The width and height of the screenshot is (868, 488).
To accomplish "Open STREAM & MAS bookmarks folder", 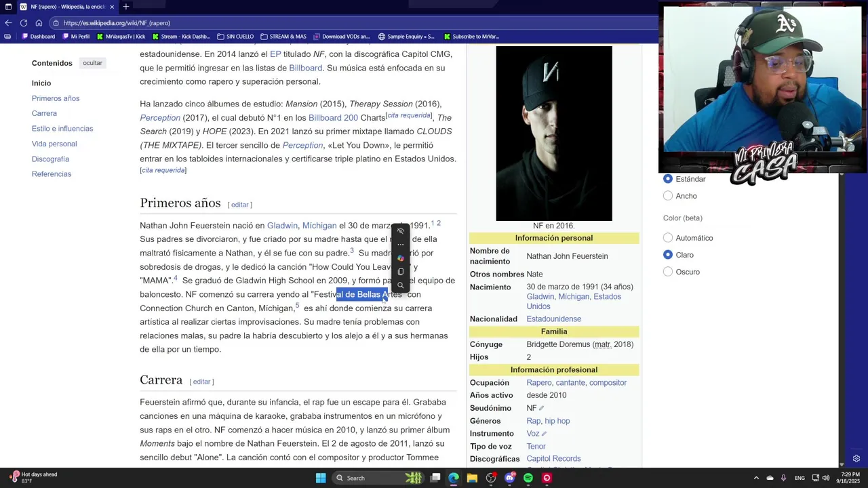I will pos(283,37).
